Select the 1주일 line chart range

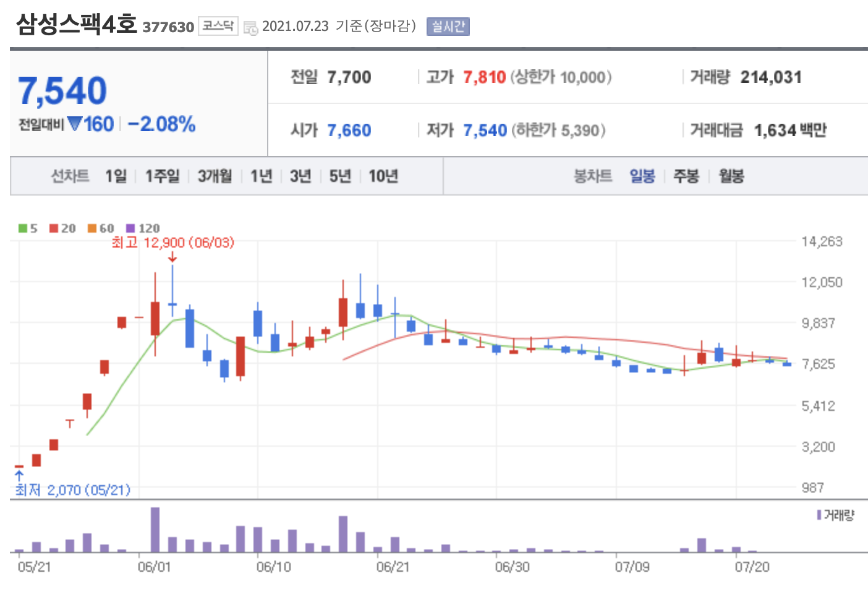pyautogui.click(x=162, y=176)
